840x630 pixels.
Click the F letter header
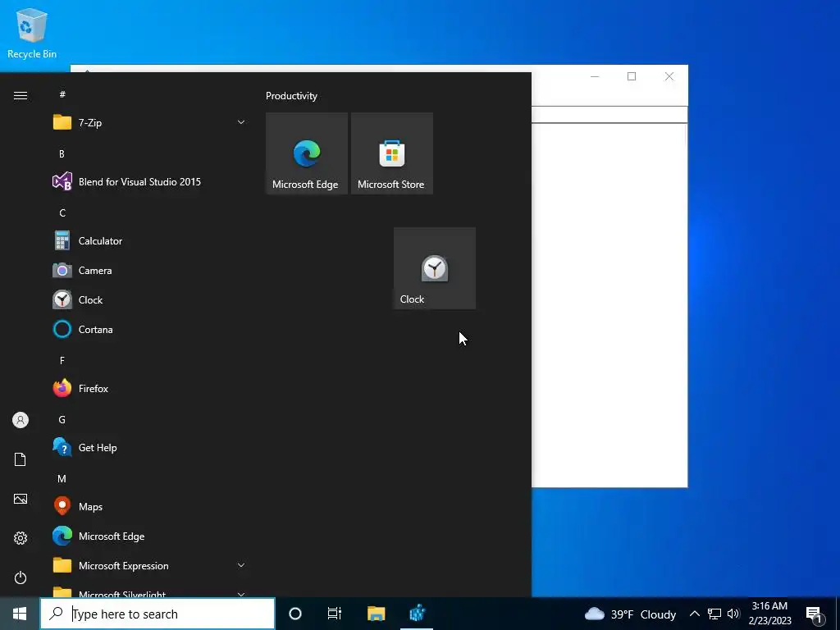tap(62, 361)
